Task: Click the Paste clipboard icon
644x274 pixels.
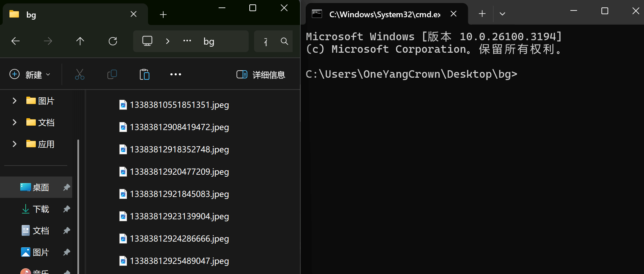Action: [x=144, y=74]
